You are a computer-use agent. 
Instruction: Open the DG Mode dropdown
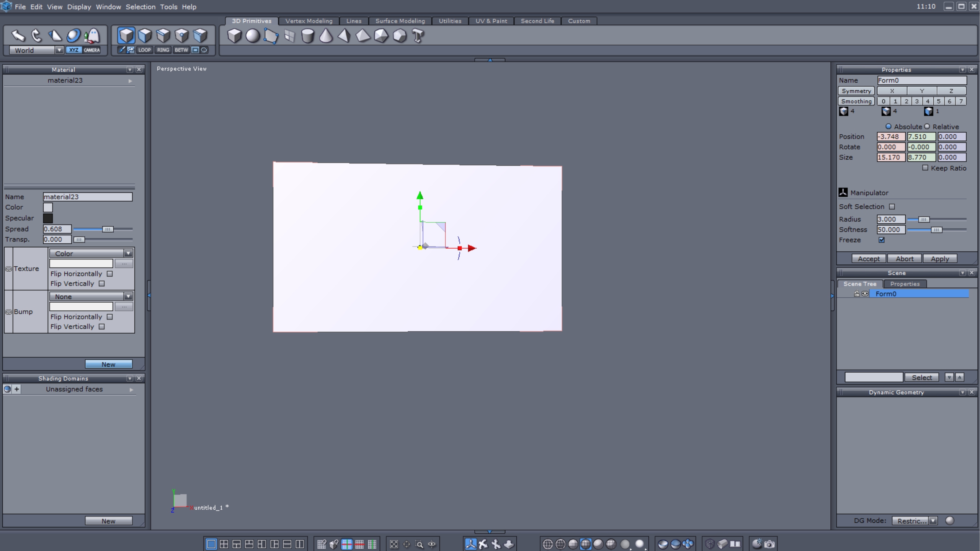point(933,521)
